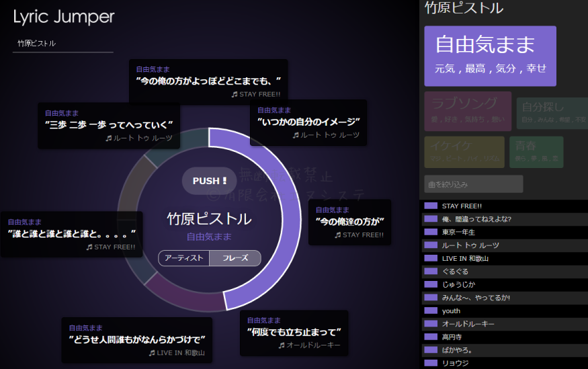Click the 曲を絞り込み filter input
The image size is (588, 369).
474,184
